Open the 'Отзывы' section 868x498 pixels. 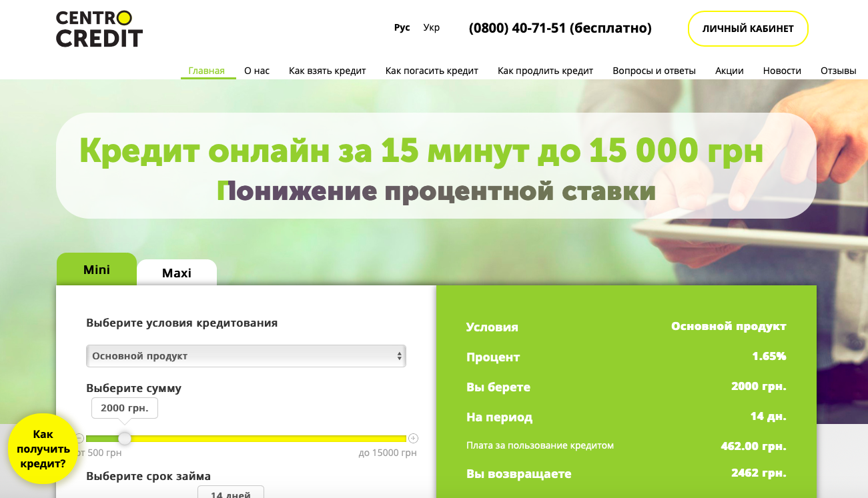pos(839,69)
